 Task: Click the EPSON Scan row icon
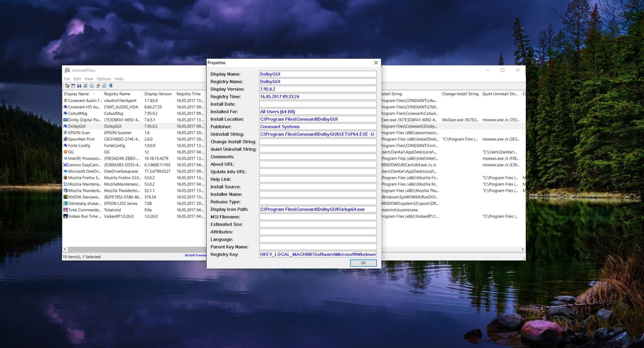coord(66,132)
